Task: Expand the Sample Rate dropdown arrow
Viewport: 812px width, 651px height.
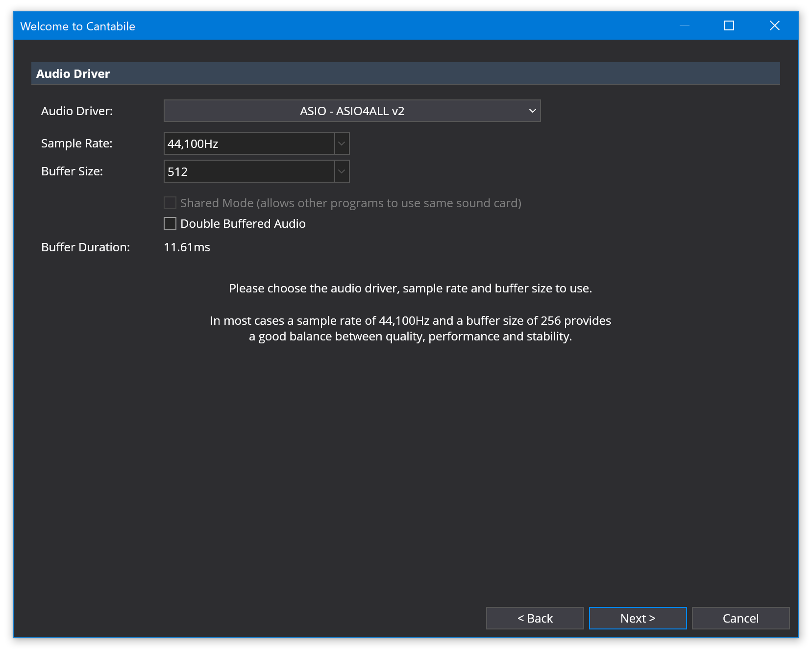Action: click(342, 144)
